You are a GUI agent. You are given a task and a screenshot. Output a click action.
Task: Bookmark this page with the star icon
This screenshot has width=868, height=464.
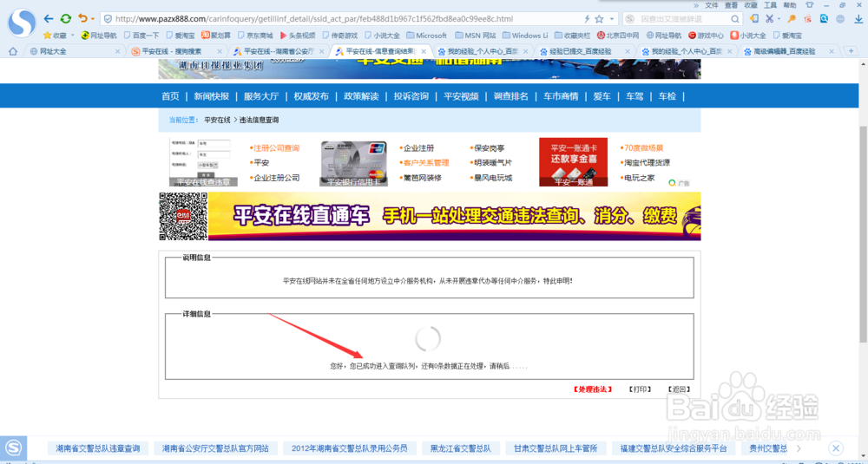click(x=599, y=19)
